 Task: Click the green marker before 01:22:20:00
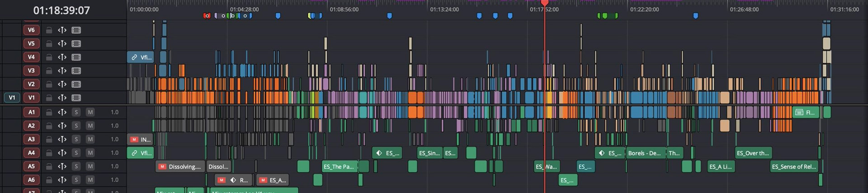point(605,16)
